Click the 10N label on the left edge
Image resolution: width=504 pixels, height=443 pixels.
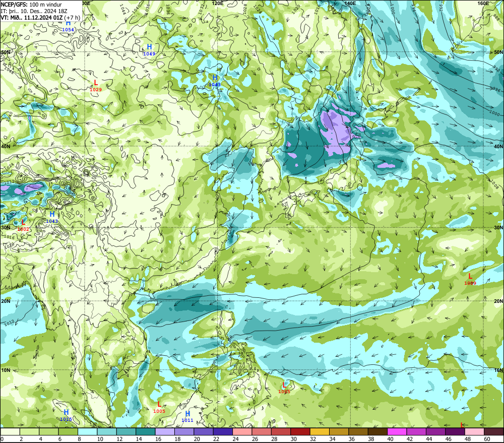pyautogui.click(x=6, y=370)
